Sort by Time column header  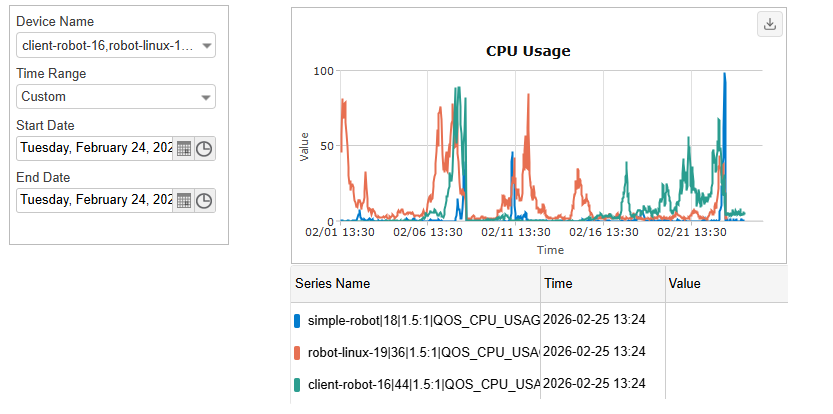click(x=559, y=284)
